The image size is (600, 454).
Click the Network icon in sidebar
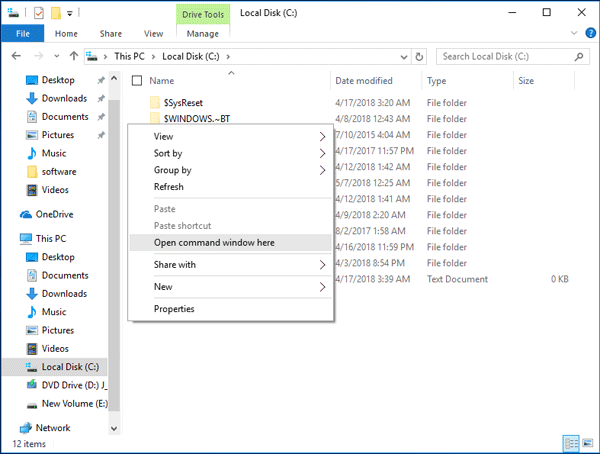(x=26, y=428)
